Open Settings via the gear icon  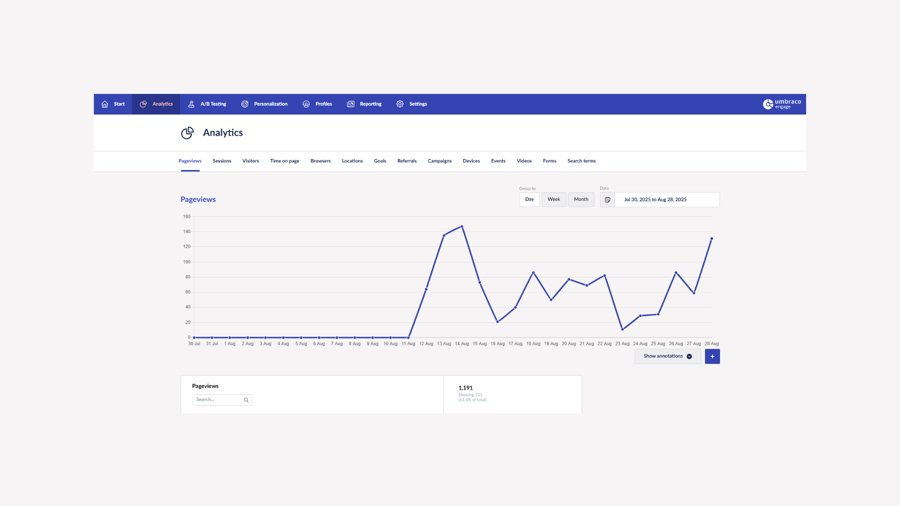400,104
